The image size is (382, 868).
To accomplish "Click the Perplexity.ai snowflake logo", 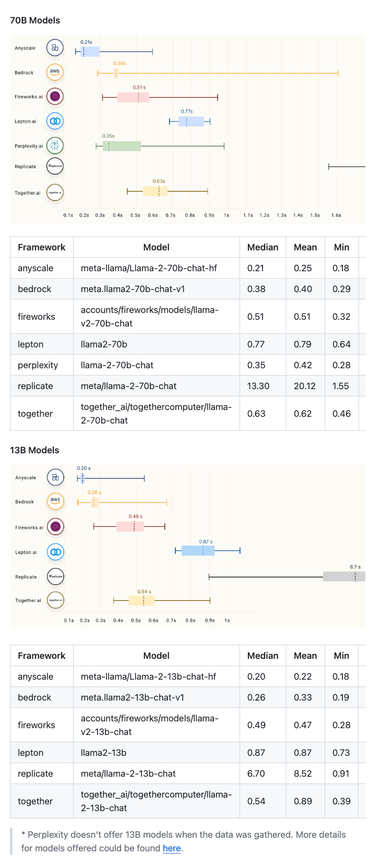I will click(x=55, y=146).
